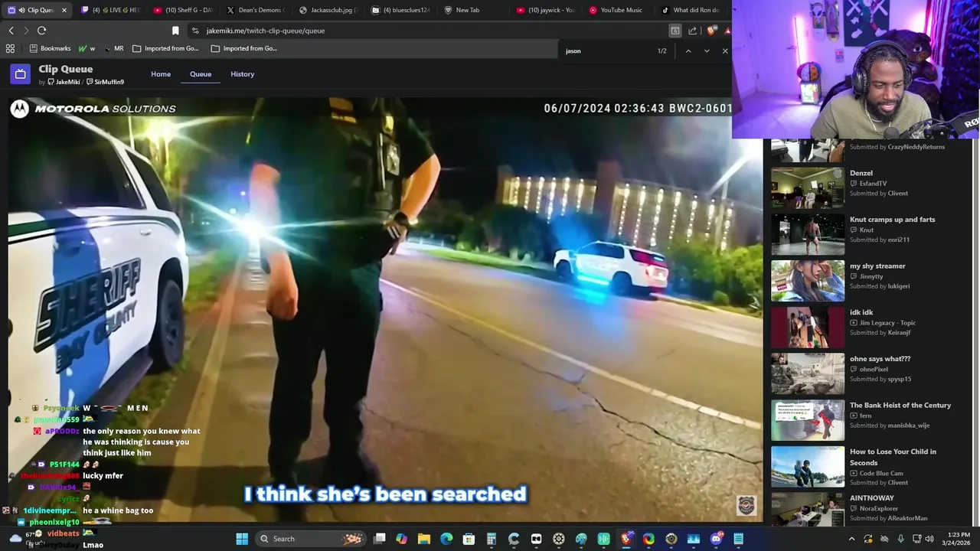Switch to the Jackassclub.jpg tab
The height and width of the screenshot is (551, 980).
[328, 10]
